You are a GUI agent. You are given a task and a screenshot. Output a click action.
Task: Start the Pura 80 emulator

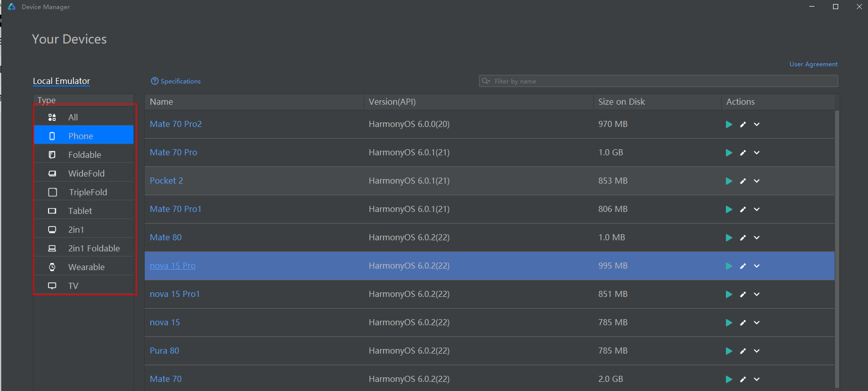click(x=729, y=351)
